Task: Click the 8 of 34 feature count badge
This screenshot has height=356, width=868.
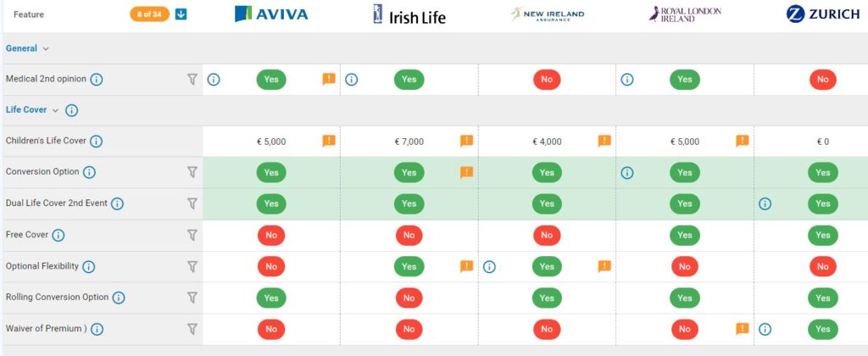Action: tap(150, 14)
